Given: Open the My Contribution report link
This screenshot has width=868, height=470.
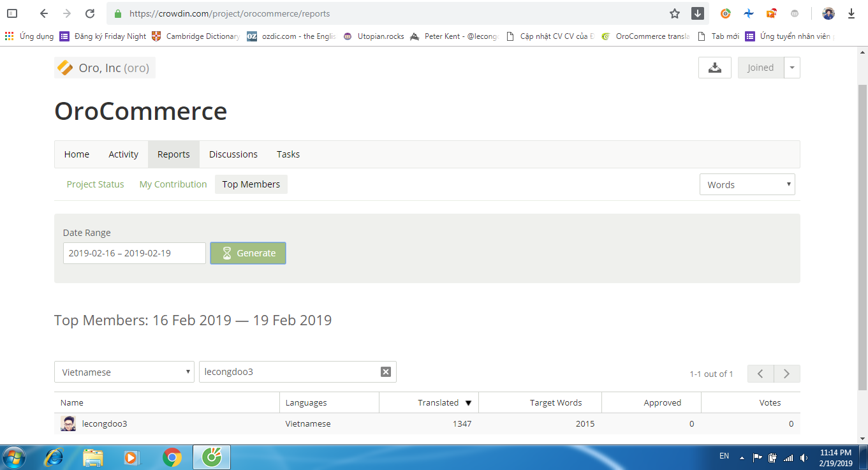Looking at the screenshot, I should tap(173, 184).
